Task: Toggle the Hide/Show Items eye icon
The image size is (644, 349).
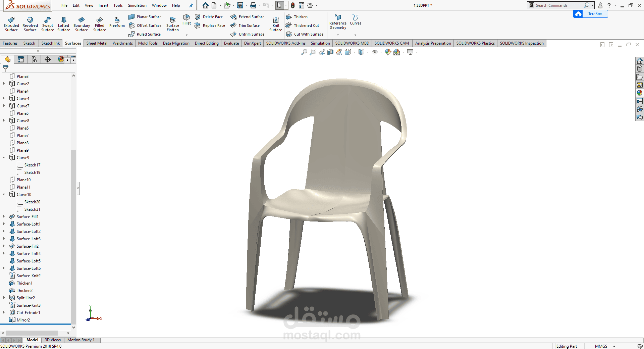Action: pos(375,52)
